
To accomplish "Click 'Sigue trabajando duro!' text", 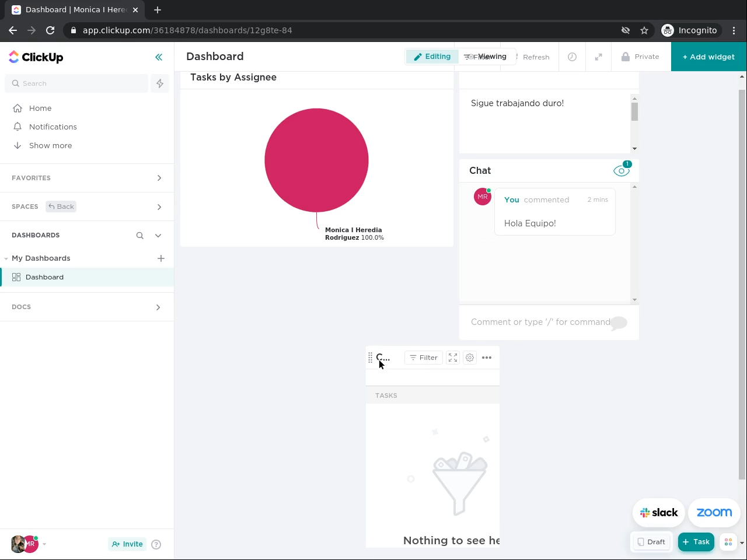I will 517,103.
